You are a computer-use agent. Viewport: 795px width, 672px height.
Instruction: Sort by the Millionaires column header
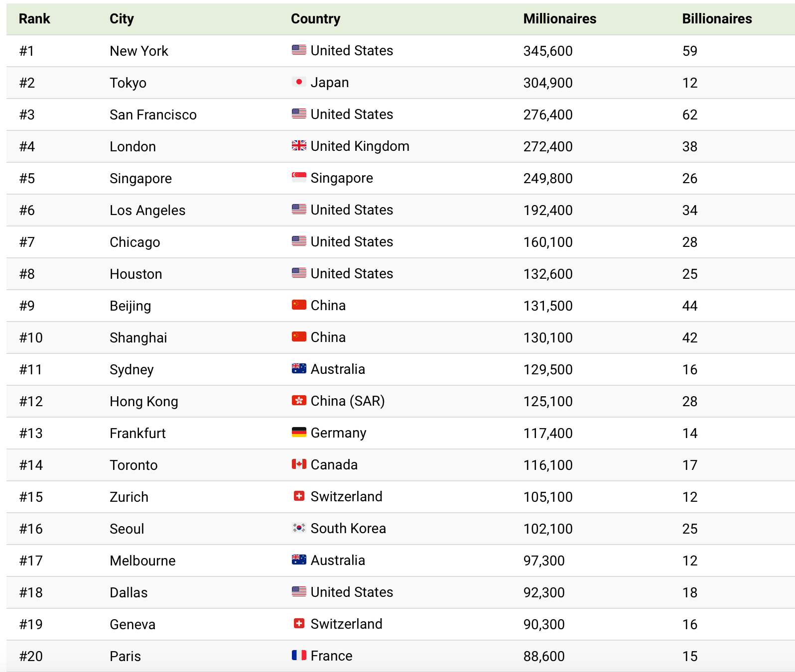coord(559,19)
